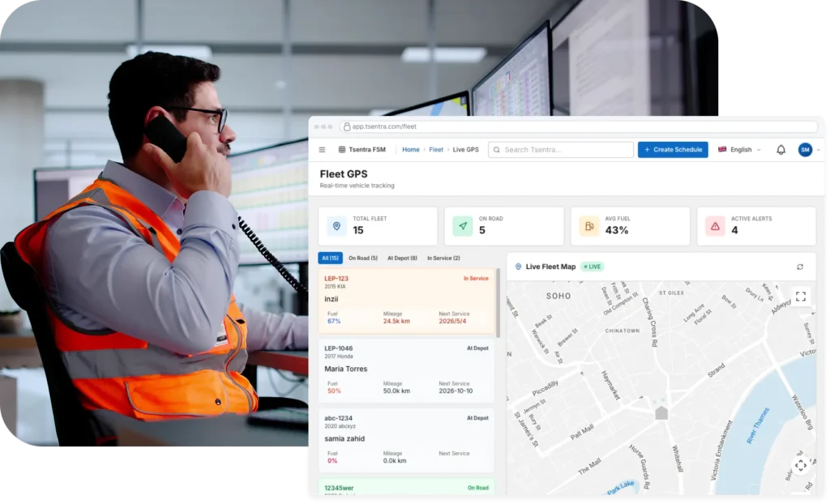Viewport: 830px width, 504px height.
Task: Click the recenter map icon
Action: click(801, 465)
